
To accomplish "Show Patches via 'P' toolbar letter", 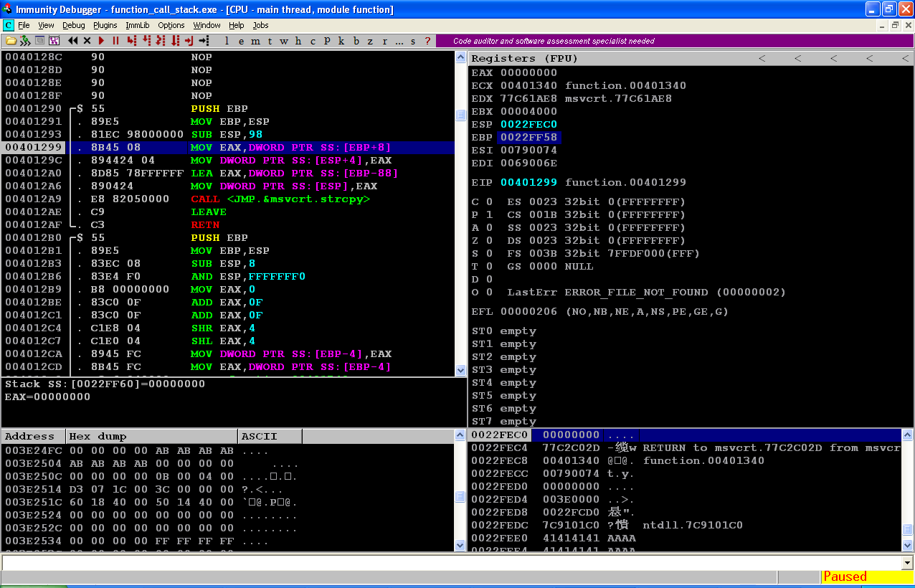I will [x=327, y=41].
